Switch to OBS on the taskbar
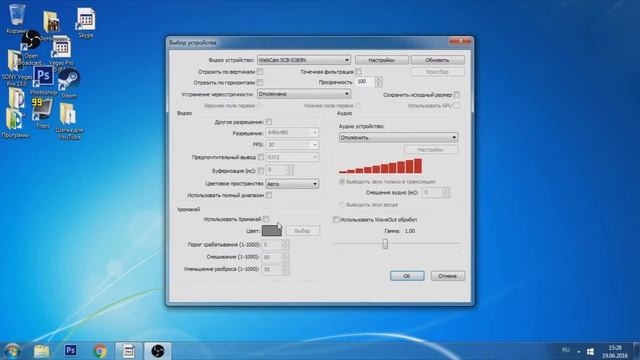This screenshot has width=640, height=360. pos(158,351)
